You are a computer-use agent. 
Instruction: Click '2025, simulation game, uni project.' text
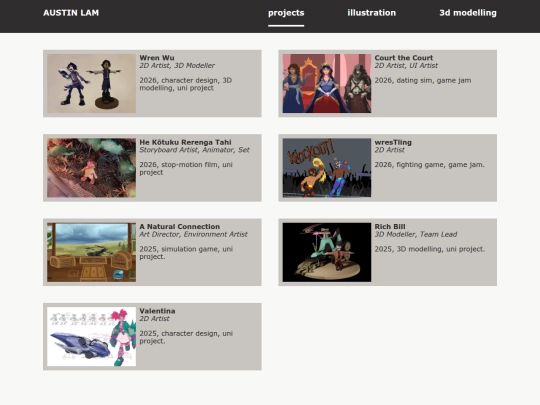point(186,253)
